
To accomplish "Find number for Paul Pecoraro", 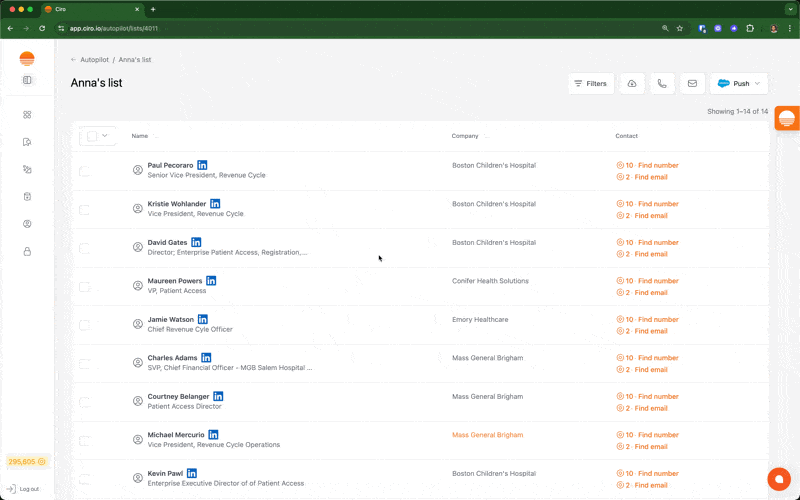I will click(x=648, y=165).
